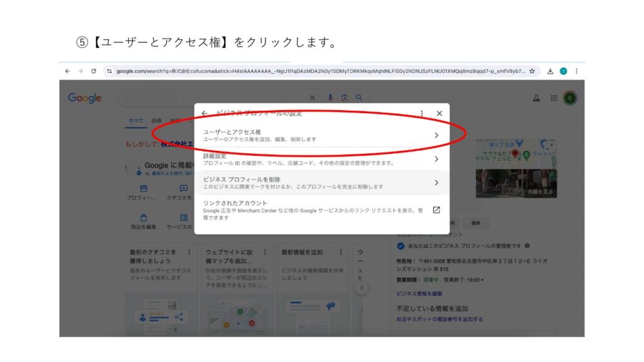Open the browser downloads icon
This screenshot has height=362, width=644.
coord(550,71)
